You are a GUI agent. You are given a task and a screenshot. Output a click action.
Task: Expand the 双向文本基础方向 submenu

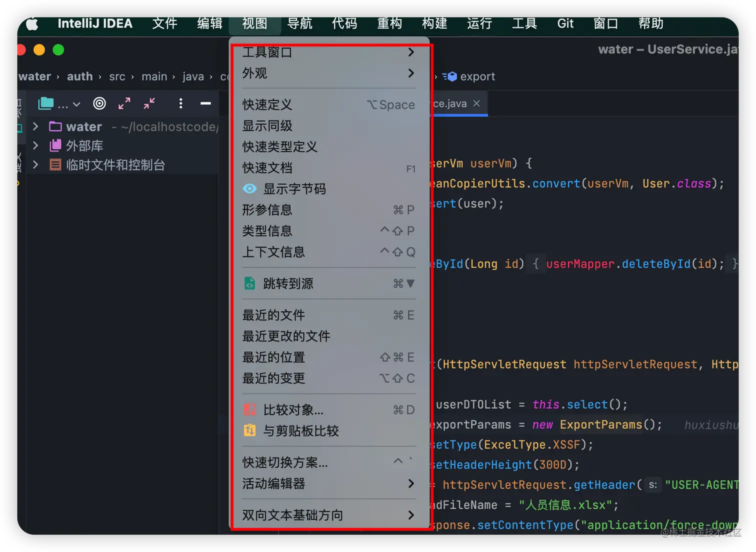coord(329,515)
